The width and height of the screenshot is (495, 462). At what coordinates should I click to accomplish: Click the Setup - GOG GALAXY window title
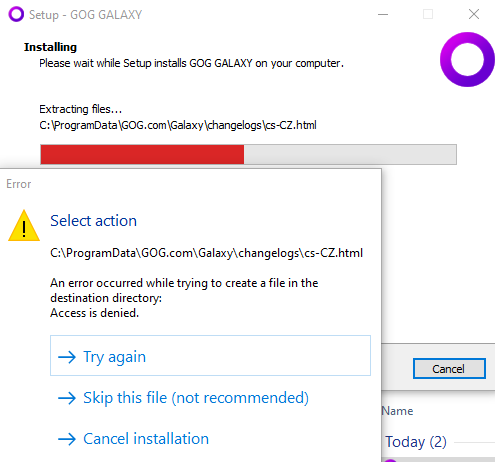click(x=85, y=15)
